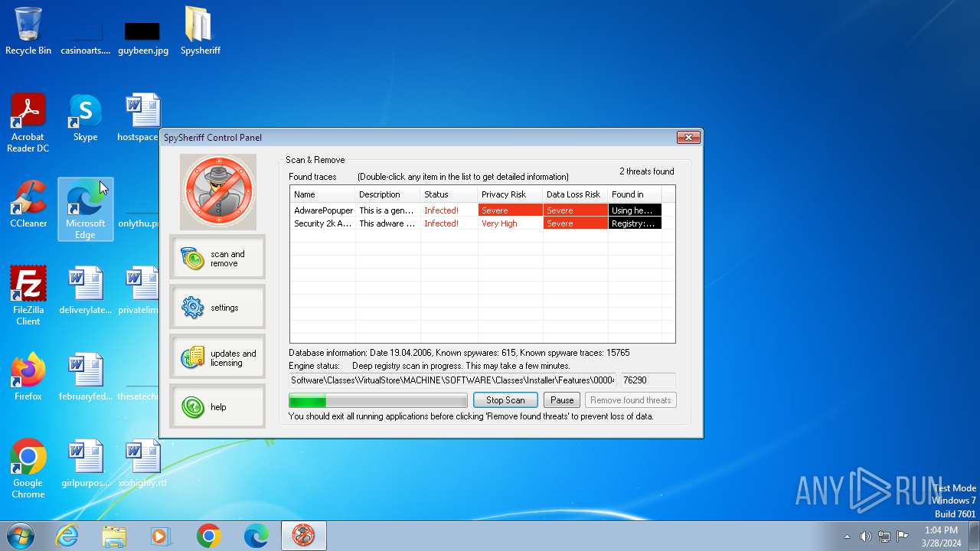
Task: Open Windows Media Player from taskbar
Action: point(161,536)
